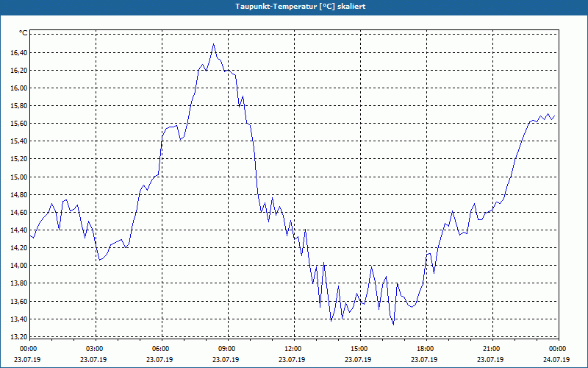Image resolution: width=588 pixels, height=368 pixels.
Task: Click the y-axis label '16,40'
Action: pyautogui.click(x=19, y=52)
